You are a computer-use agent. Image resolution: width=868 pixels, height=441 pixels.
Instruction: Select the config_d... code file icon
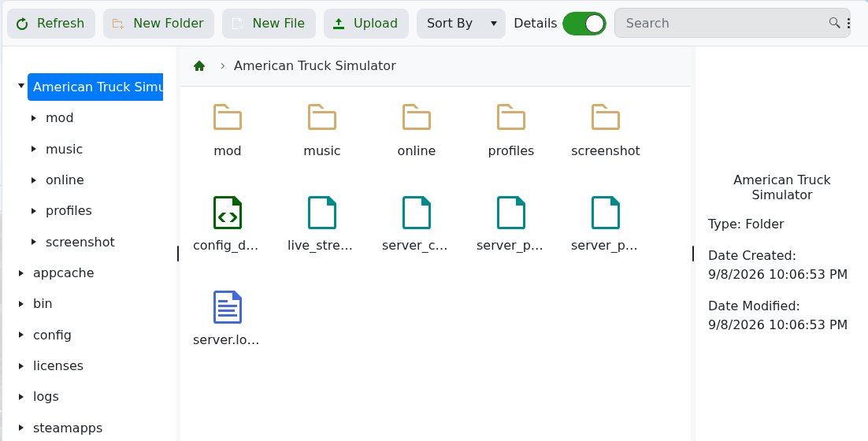click(228, 213)
